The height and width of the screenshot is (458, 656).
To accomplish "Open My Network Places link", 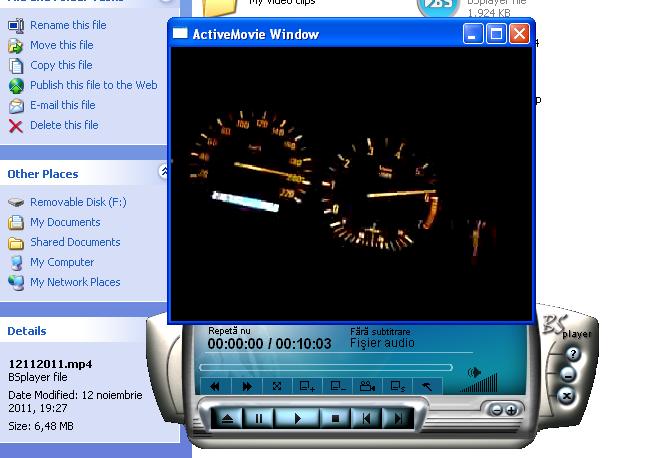I will click(75, 282).
